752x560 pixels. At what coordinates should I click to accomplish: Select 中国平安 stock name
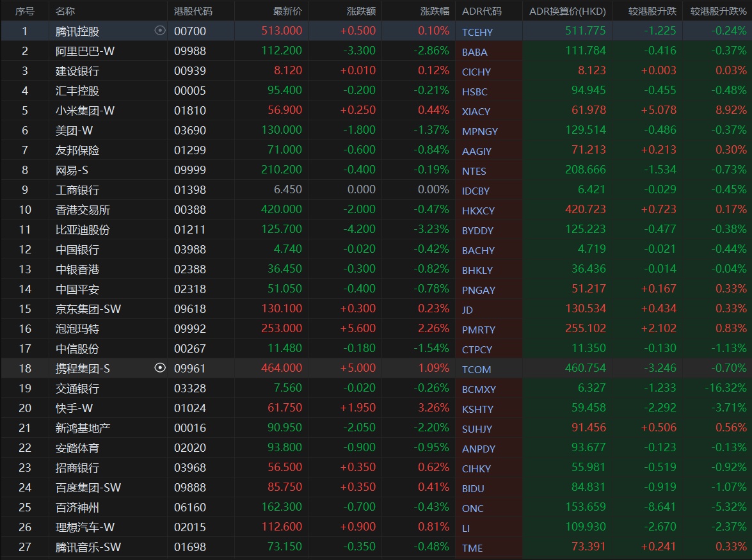point(77,289)
